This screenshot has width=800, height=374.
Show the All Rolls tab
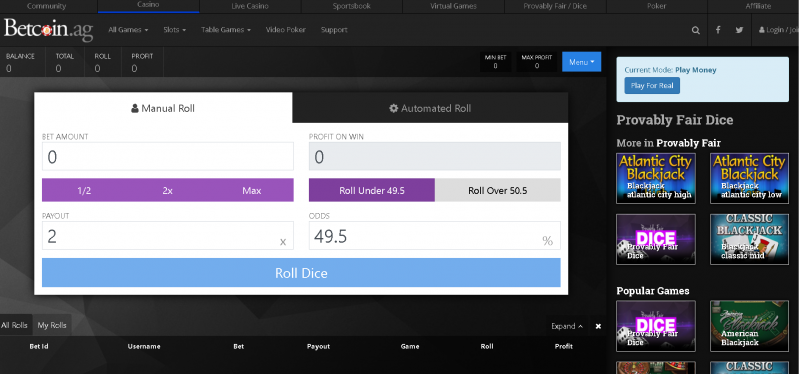click(x=14, y=325)
